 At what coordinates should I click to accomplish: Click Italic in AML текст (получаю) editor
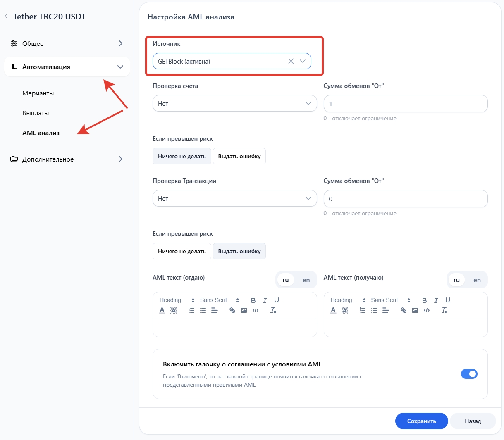coord(436,300)
